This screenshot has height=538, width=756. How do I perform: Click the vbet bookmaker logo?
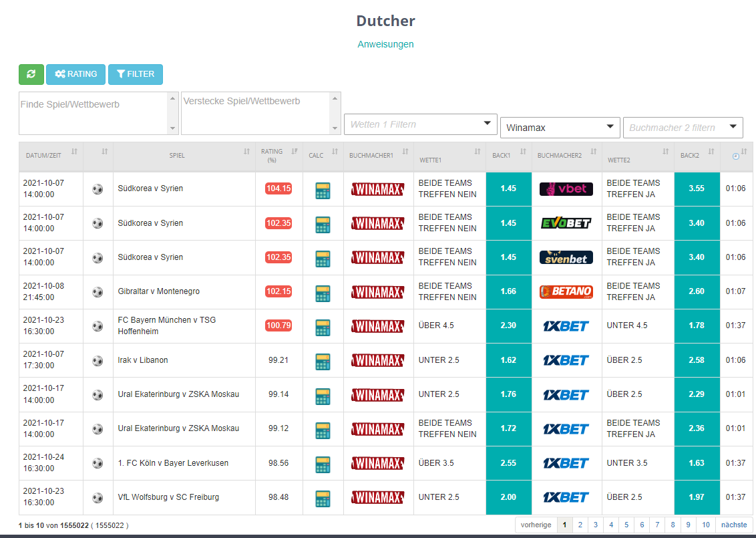[x=566, y=188]
